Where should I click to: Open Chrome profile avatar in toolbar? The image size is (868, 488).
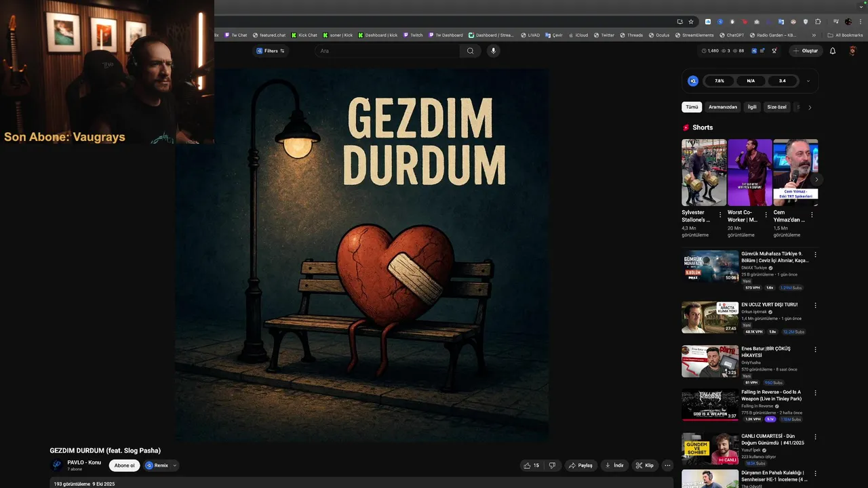pos(848,22)
